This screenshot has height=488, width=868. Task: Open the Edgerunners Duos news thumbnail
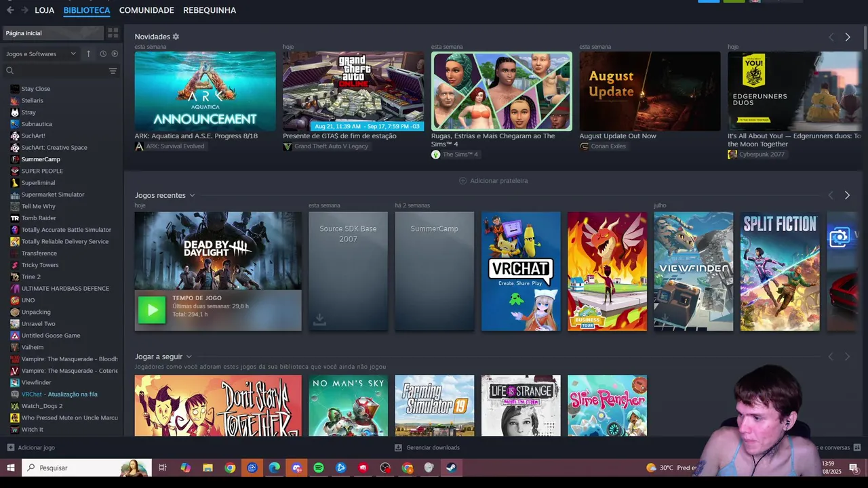tap(794, 91)
